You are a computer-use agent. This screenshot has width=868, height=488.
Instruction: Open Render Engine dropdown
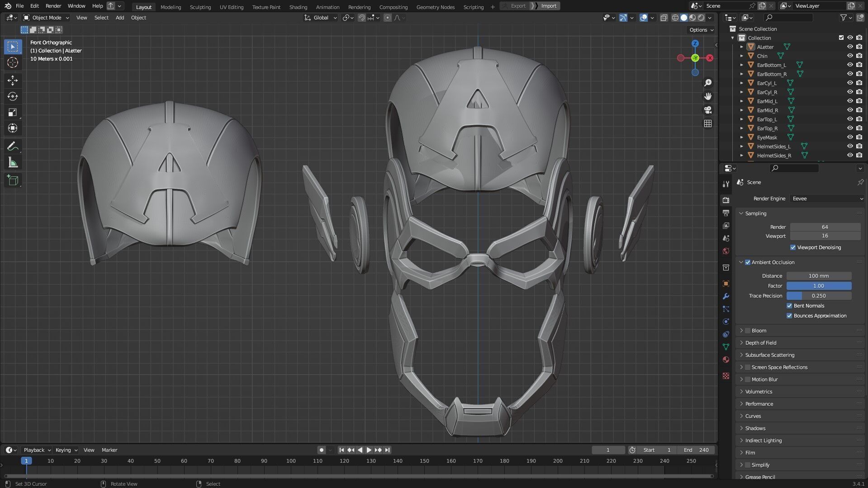coord(827,199)
